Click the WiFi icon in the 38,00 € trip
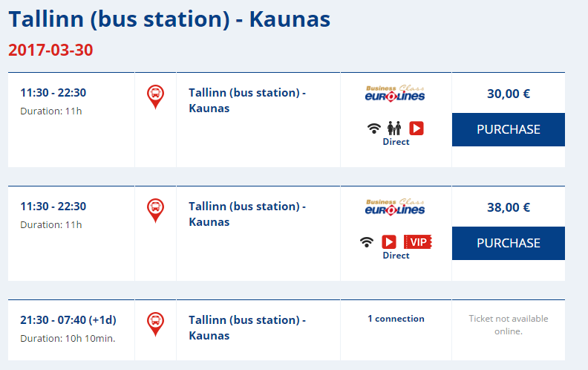The image size is (588, 370). [x=367, y=242]
